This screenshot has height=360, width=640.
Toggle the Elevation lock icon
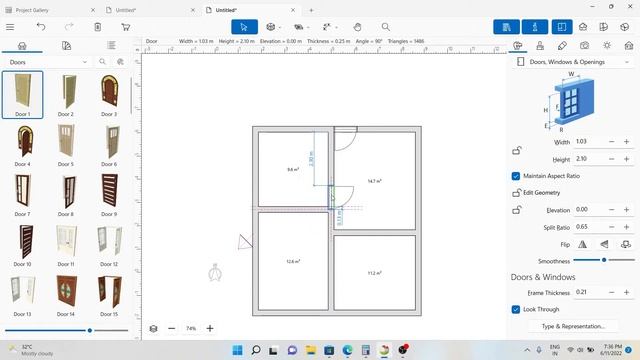517,210
